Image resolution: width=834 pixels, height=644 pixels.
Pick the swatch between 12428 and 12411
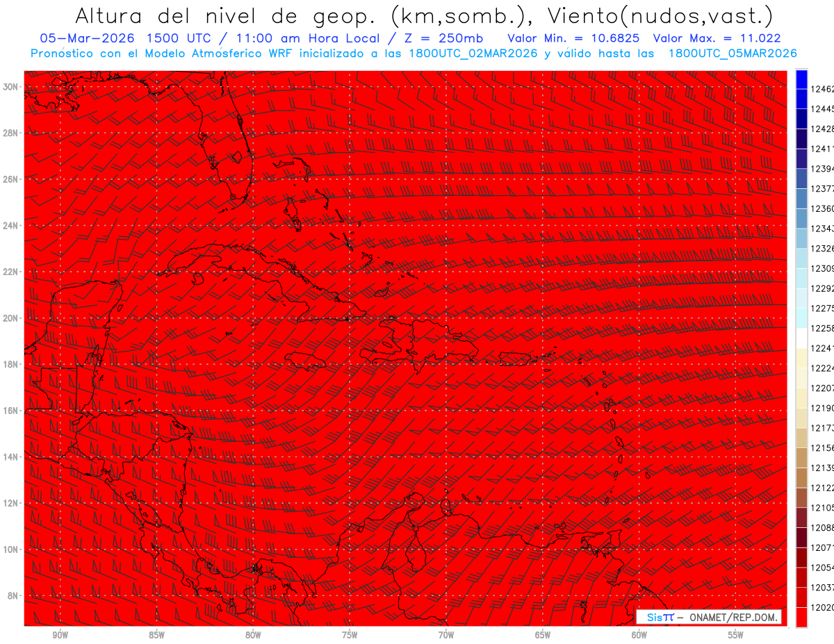point(801,139)
